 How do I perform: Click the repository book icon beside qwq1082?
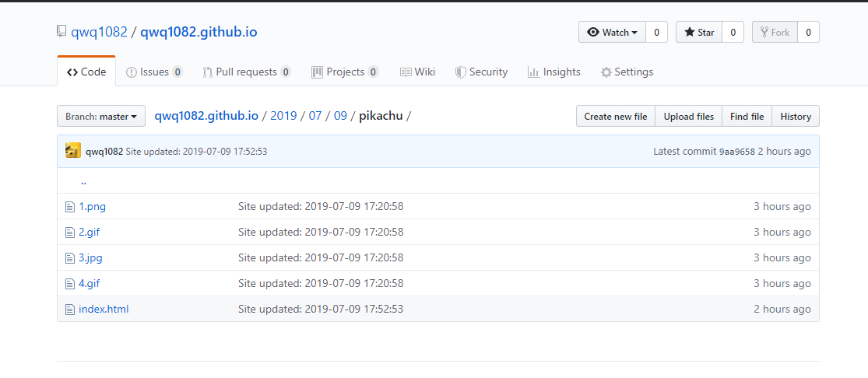pyautogui.click(x=61, y=32)
